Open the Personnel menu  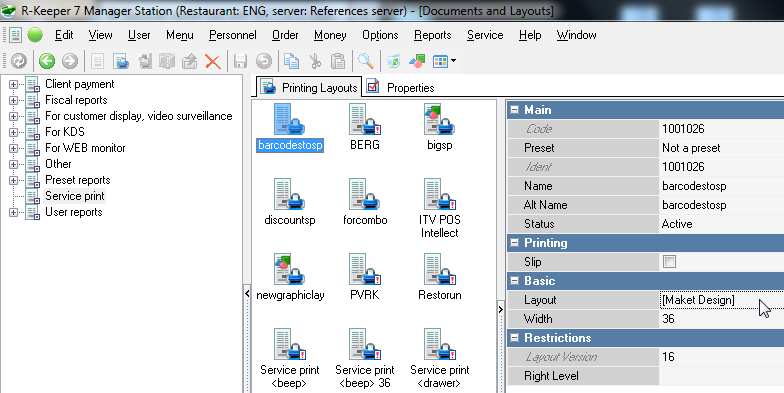pos(232,35)
